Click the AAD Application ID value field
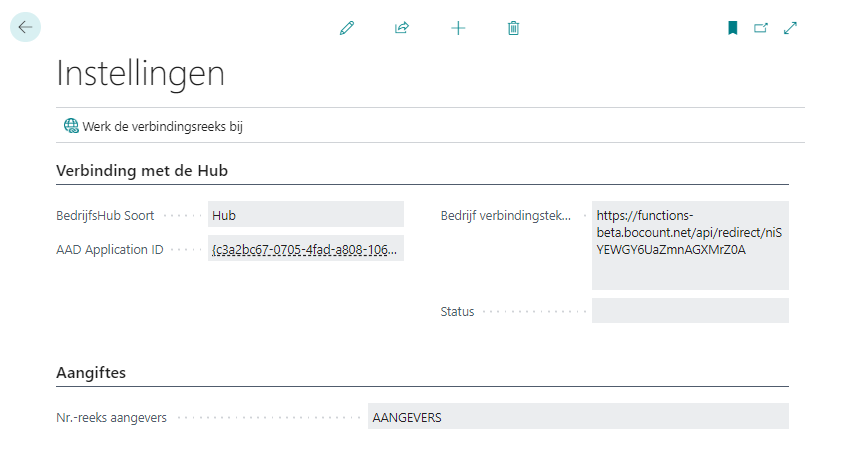The height and width of the screenshot is (466, 860). (x=305, y=249)
